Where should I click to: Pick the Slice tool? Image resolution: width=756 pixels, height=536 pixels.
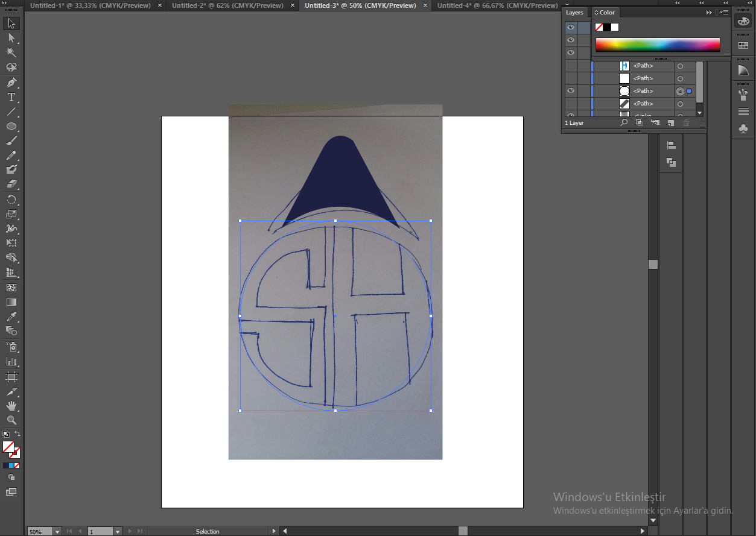[11, 391]
